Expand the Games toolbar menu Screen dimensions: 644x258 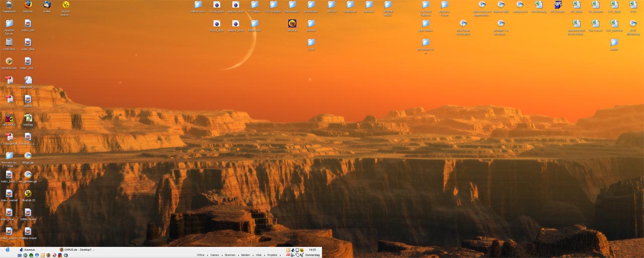click(215, 255)
